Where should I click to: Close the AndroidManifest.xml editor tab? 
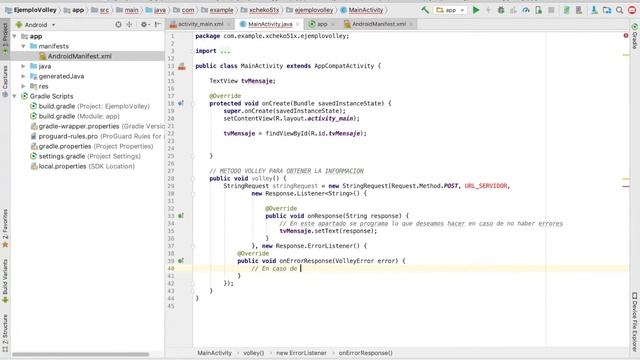[x=411, y=24]
